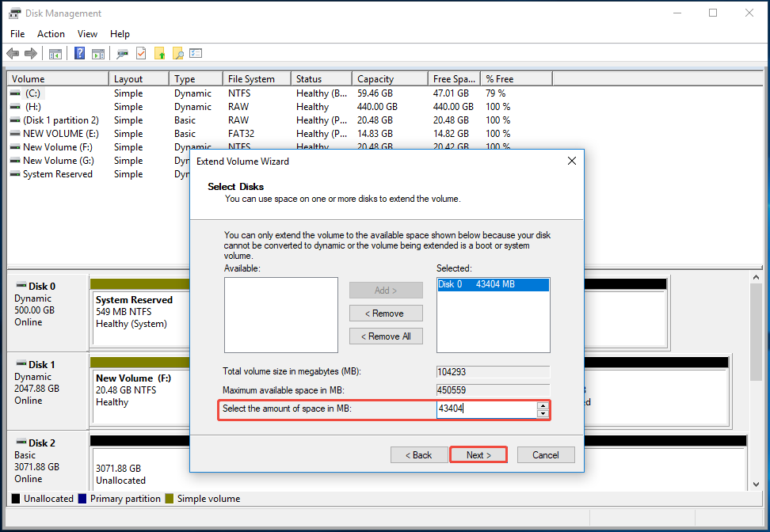Open the File menu
Viewport: 770px width, 532px height.
click(17, 34)
